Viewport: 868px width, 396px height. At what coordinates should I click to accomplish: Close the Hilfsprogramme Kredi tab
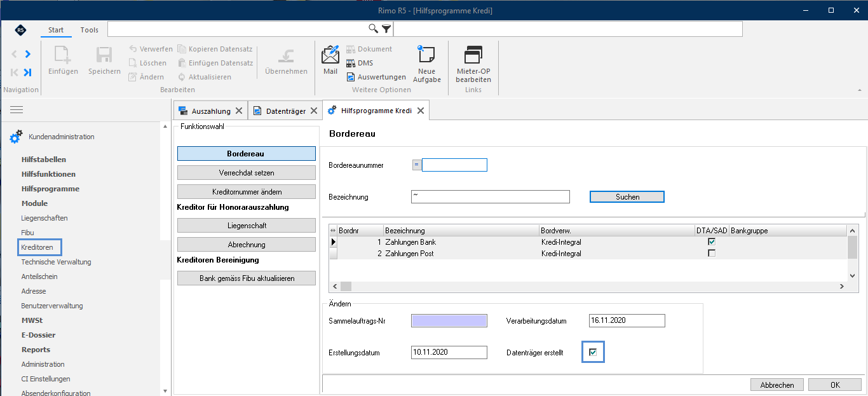[420, 111]
